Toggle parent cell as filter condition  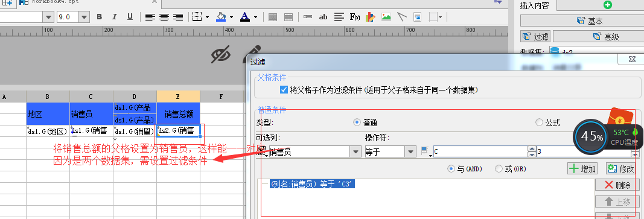coord(284,89)
